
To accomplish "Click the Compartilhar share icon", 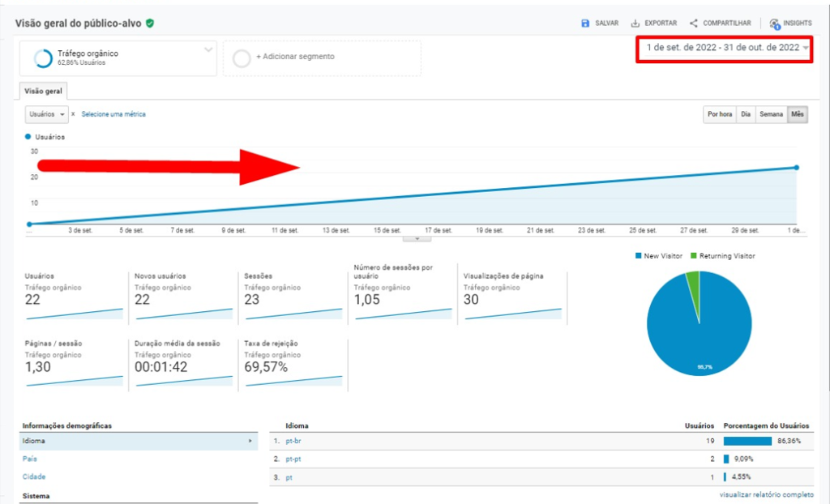I will 694,23.
